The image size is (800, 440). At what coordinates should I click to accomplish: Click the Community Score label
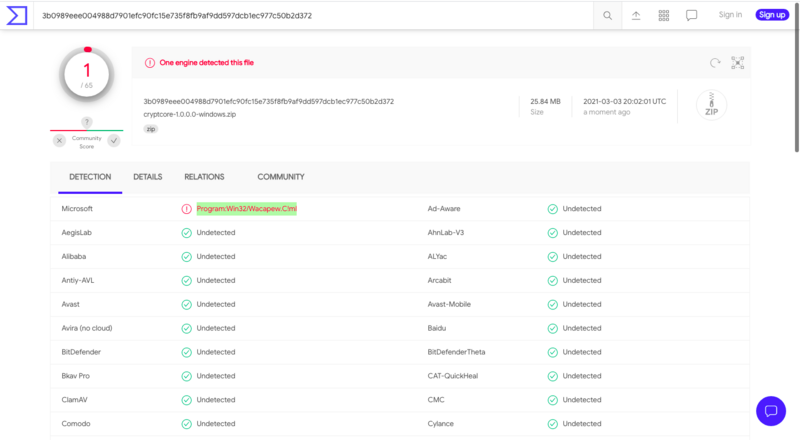[x=87, y=142]
